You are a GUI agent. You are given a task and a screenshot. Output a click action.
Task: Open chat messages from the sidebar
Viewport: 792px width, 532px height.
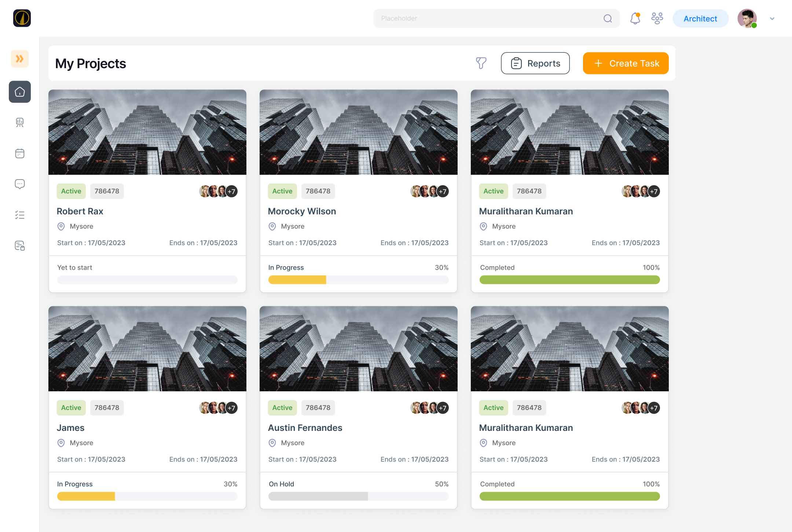[x=20, y=184]
